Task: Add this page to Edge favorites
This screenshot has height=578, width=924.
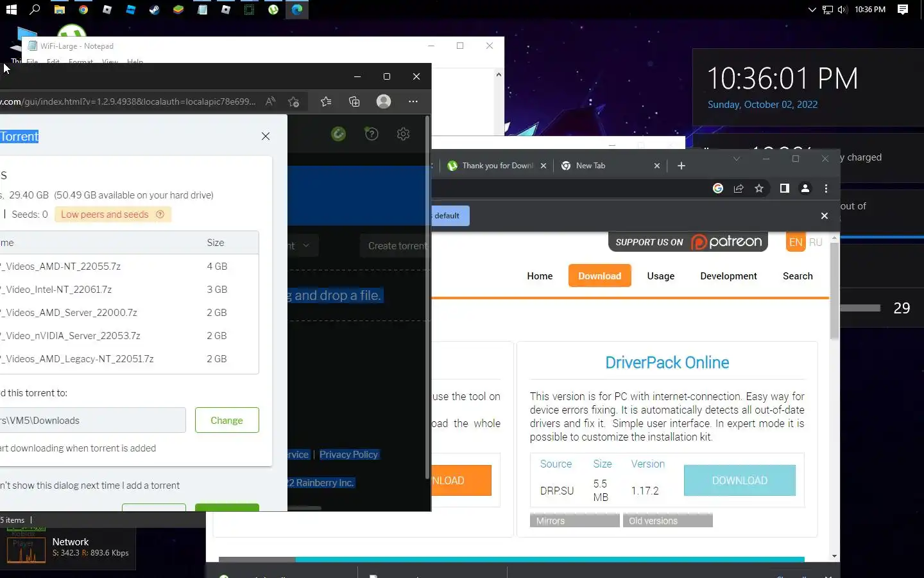Action: tap(294, 101)
